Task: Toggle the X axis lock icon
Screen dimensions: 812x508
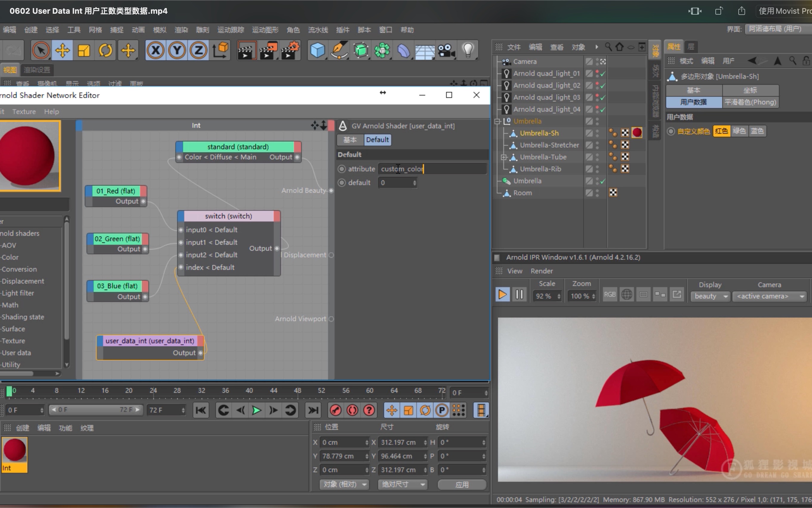Action: tap(155, 51)
